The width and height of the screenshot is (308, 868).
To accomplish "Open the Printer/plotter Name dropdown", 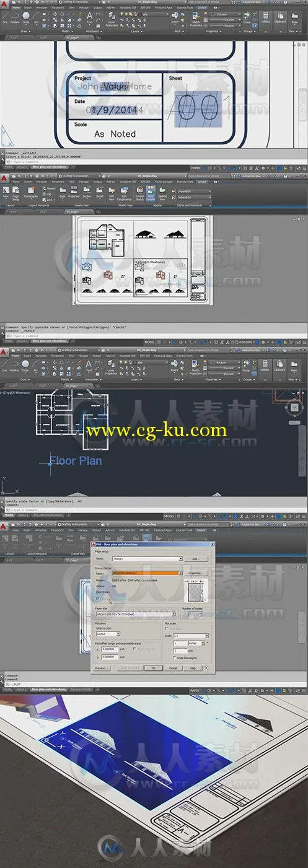I will 147,573.
